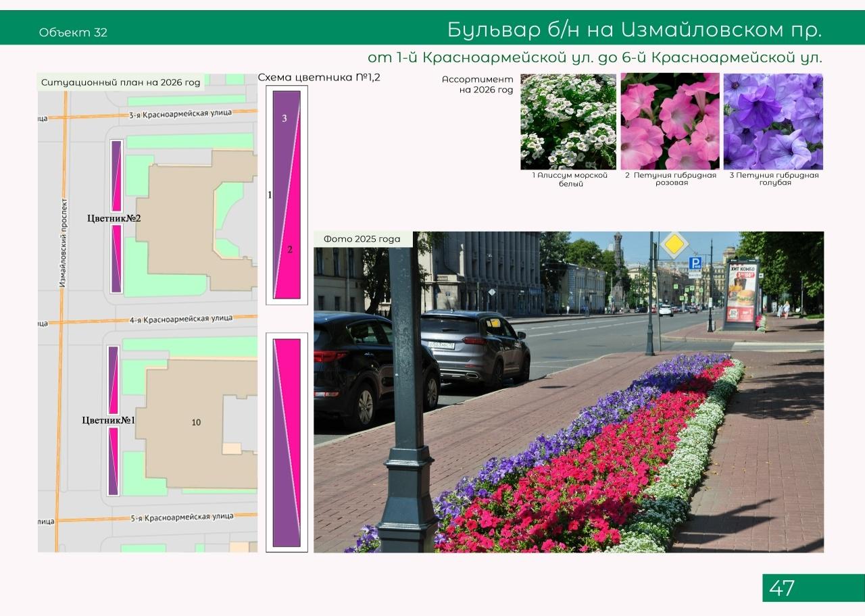Click the Ситуационный план на 2026 год label
Screen dimensions: 865x616
pyautogui.click(x=121, y=82)
